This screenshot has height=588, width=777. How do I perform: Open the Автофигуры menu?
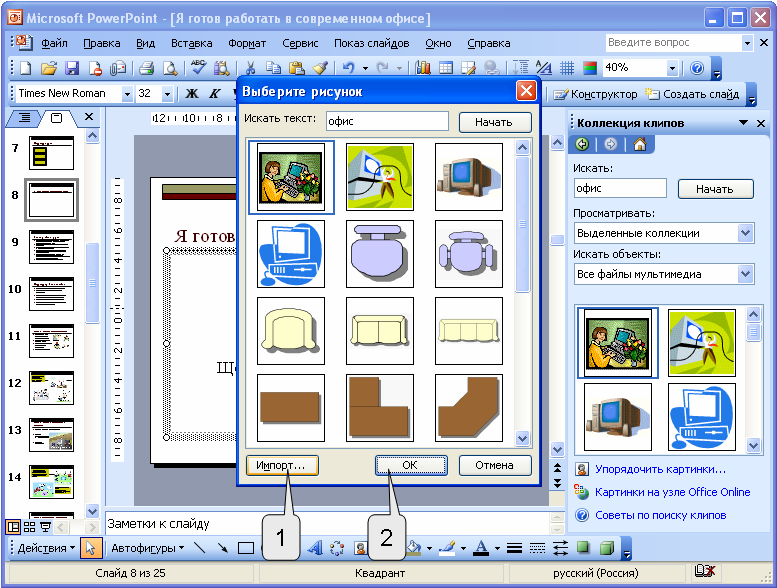tap(148, 548)
